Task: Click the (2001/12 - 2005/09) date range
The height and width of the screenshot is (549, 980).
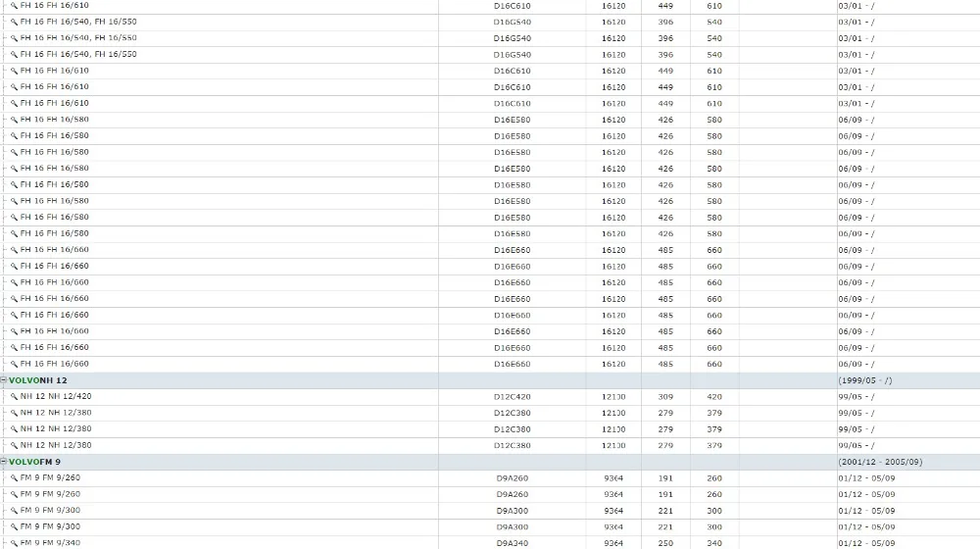Action: [880, 462]
